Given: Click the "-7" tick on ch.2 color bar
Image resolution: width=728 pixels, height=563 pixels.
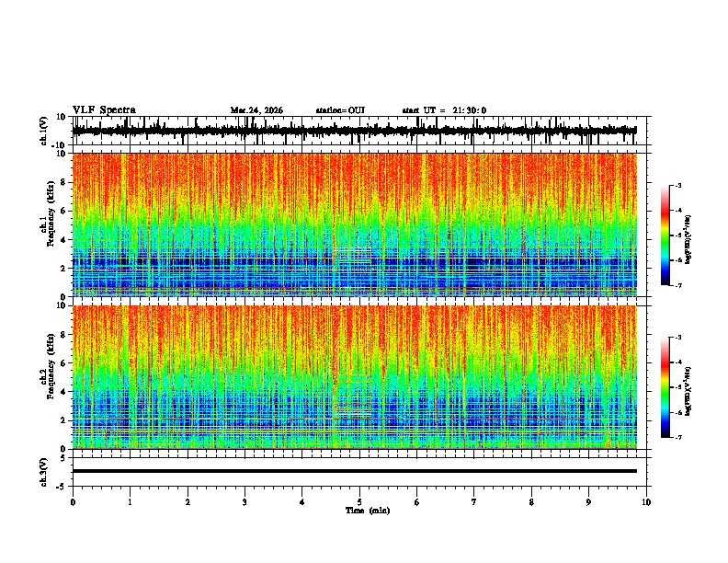Looking at the screenshot, I should point(678,437).
